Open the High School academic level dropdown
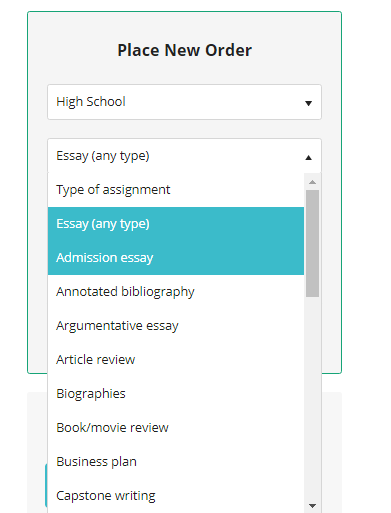Screen dimensions: 391x513 coord(184,102)
